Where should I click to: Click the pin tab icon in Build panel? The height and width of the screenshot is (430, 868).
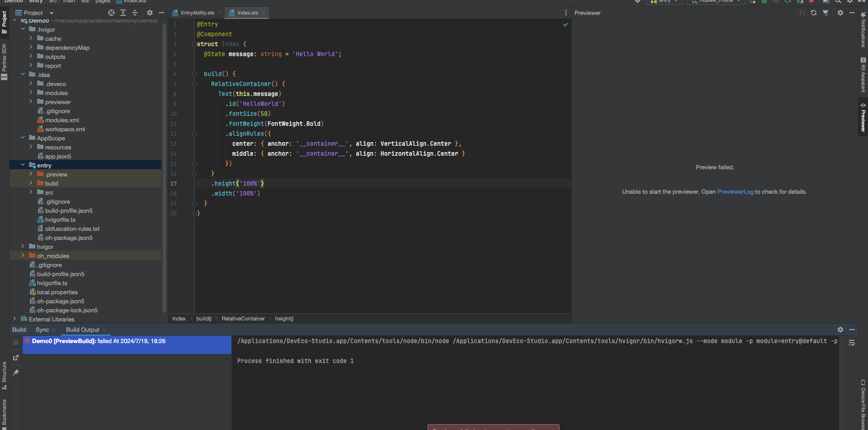click(x=16, y=373)
